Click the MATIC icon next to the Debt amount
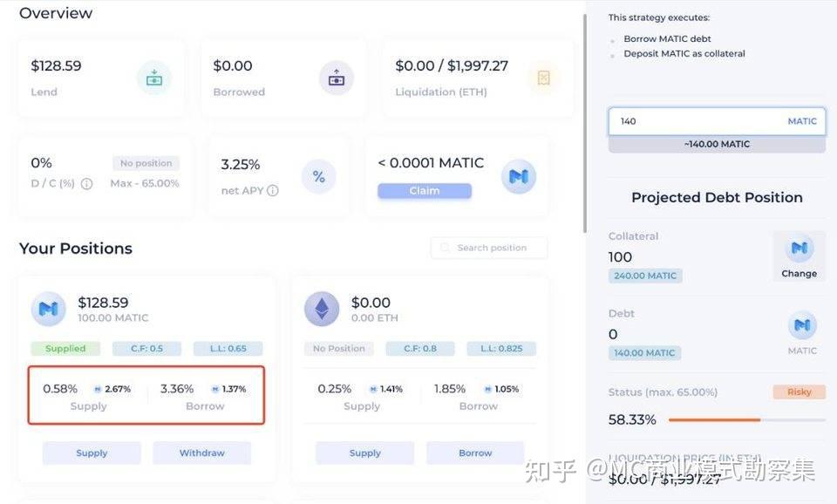Screen dimensions: 837x504 coord(802,326)
